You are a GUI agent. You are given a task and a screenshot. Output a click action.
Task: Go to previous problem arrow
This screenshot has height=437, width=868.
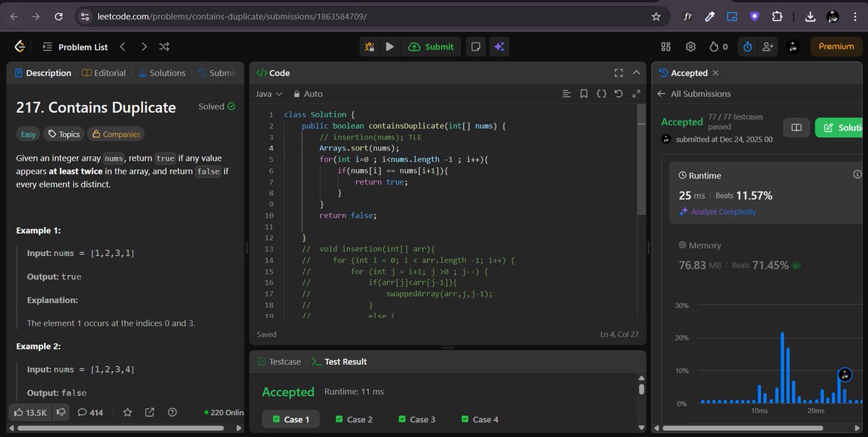[x=122, y=46]
